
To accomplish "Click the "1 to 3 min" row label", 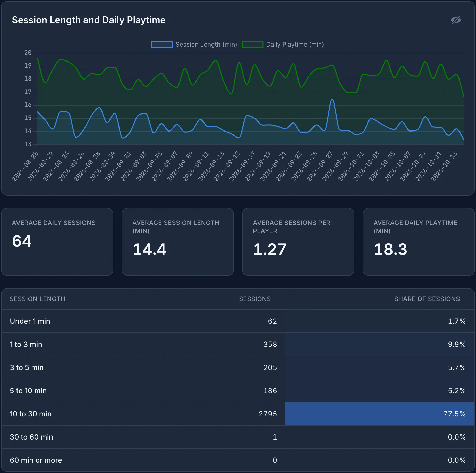I will point(26,344).
